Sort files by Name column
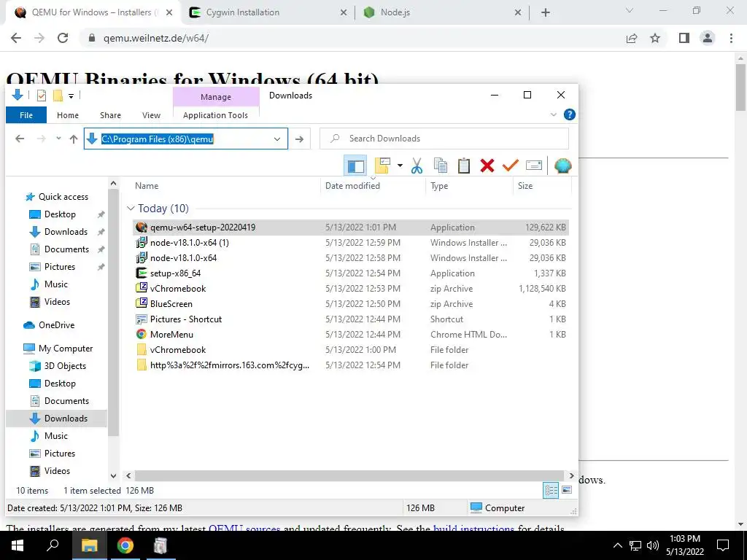This screenshot has height=560, width=747. coord(146,186)
